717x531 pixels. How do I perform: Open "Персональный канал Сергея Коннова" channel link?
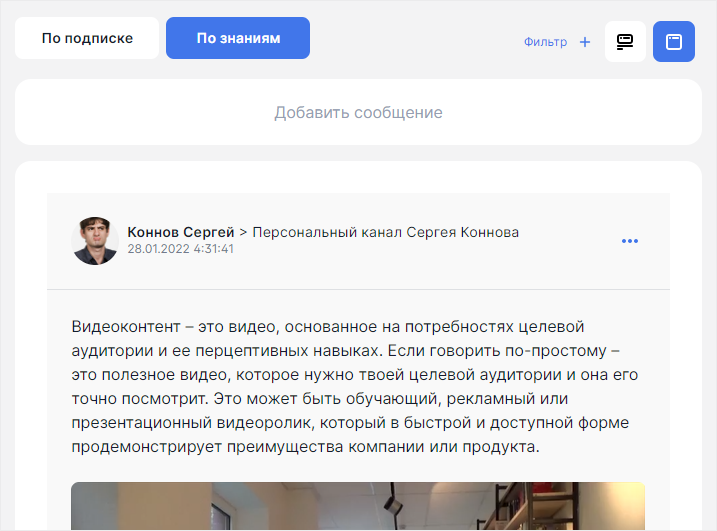[385, 232]
